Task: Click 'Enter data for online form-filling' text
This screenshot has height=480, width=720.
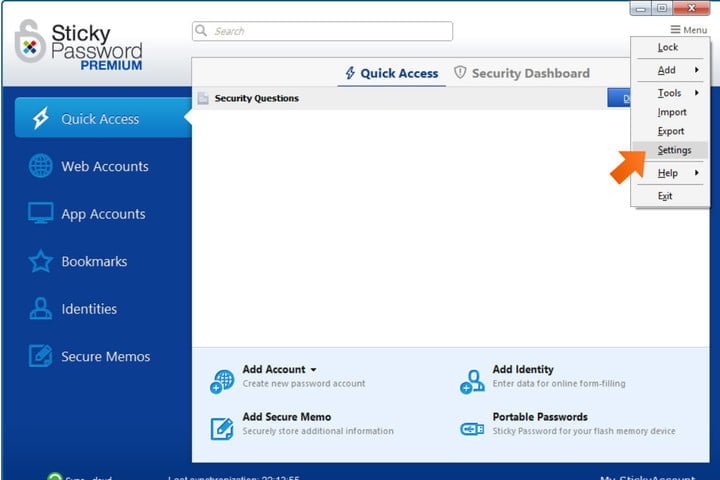Action: pyautogui.click(x=559, y=383)
